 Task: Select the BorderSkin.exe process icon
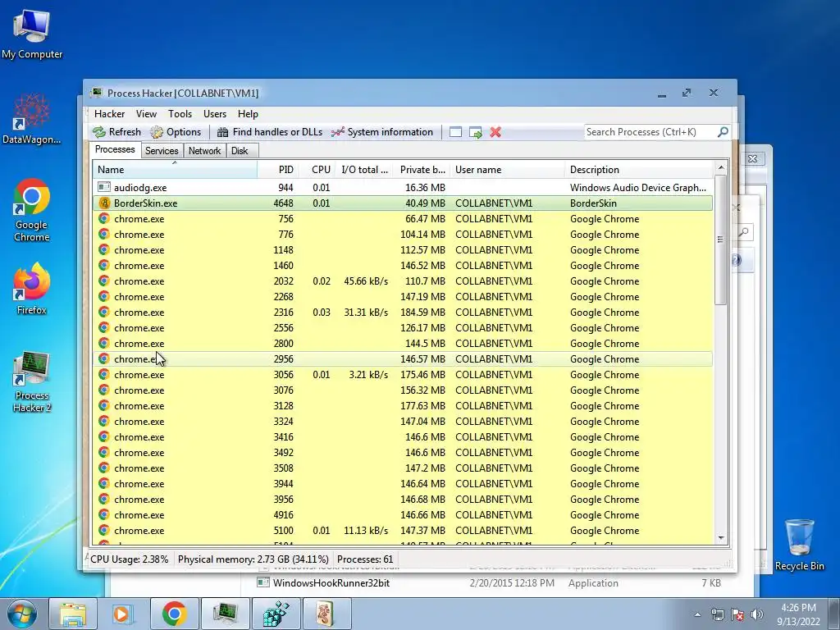point(104,203)
